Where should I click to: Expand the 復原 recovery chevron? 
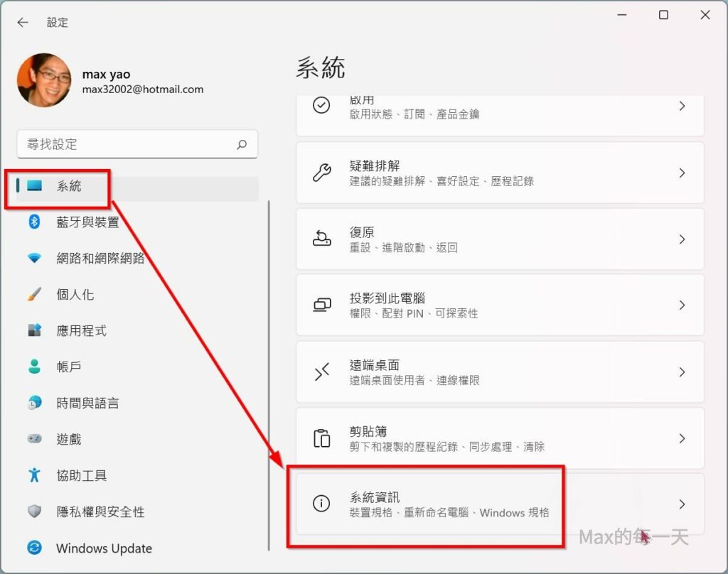(x=682, y=239)
